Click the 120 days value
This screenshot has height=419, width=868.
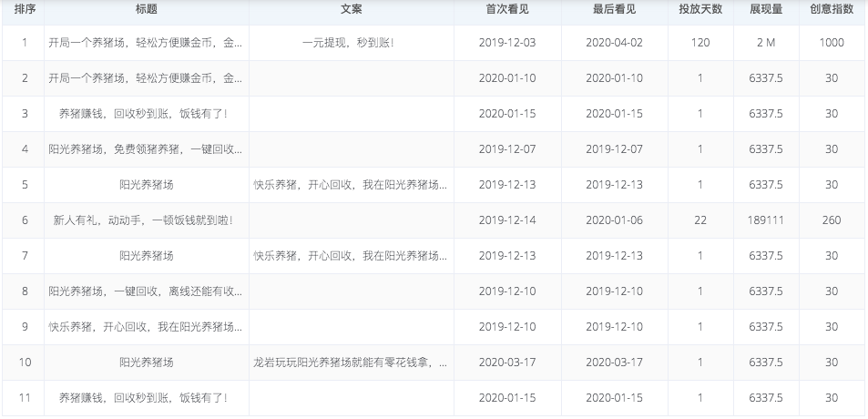point(700,43)
